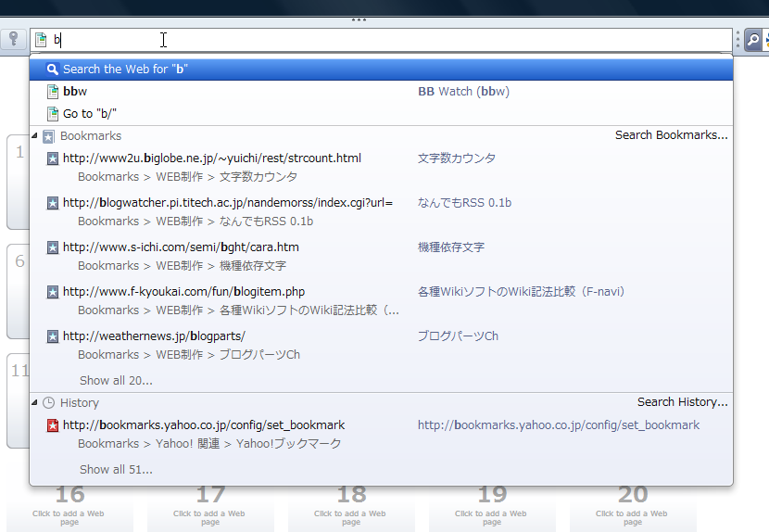Click '機種依存文字' title on the right

pyautogui.click(x=451, y=247)
